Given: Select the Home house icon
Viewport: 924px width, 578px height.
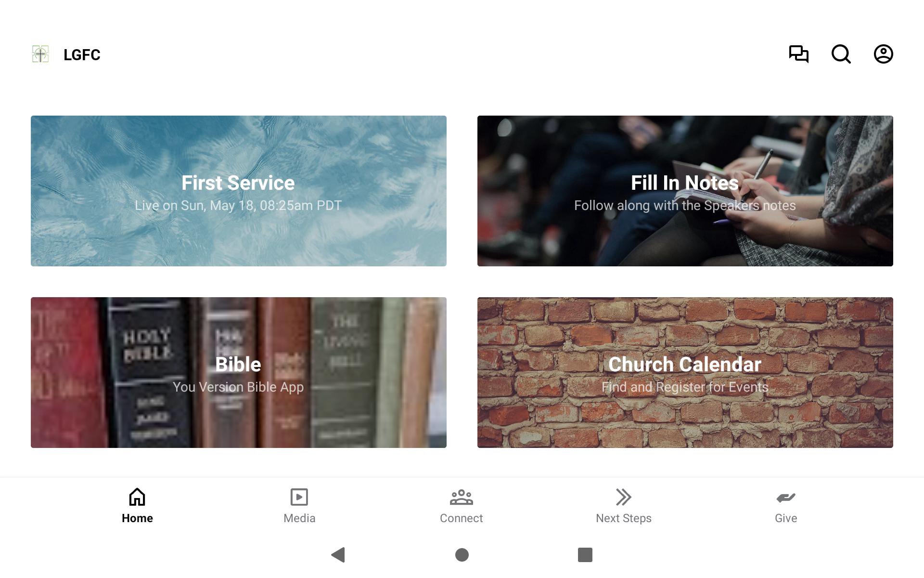Looking at the screenshot, I should click(x=137, y=497).
